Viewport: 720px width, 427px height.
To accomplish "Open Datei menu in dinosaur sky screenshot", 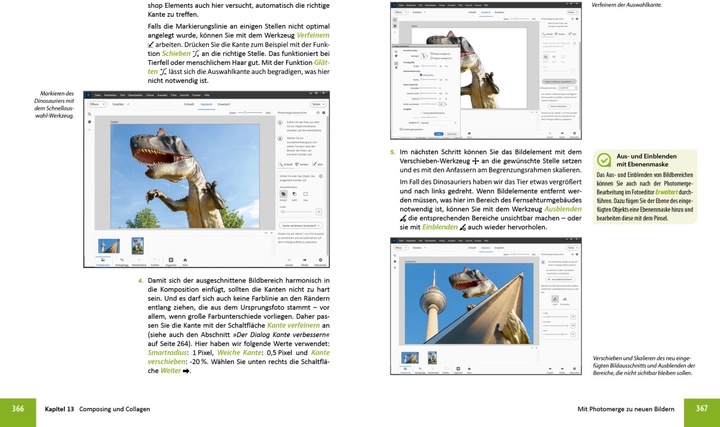I will click(x=97, y=95).
